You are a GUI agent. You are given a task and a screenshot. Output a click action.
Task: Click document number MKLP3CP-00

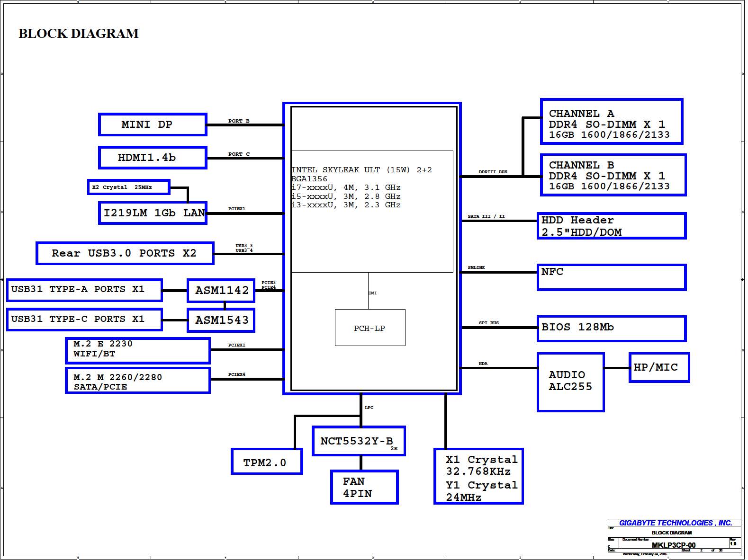pyautogui.click(x=674, y=545)
